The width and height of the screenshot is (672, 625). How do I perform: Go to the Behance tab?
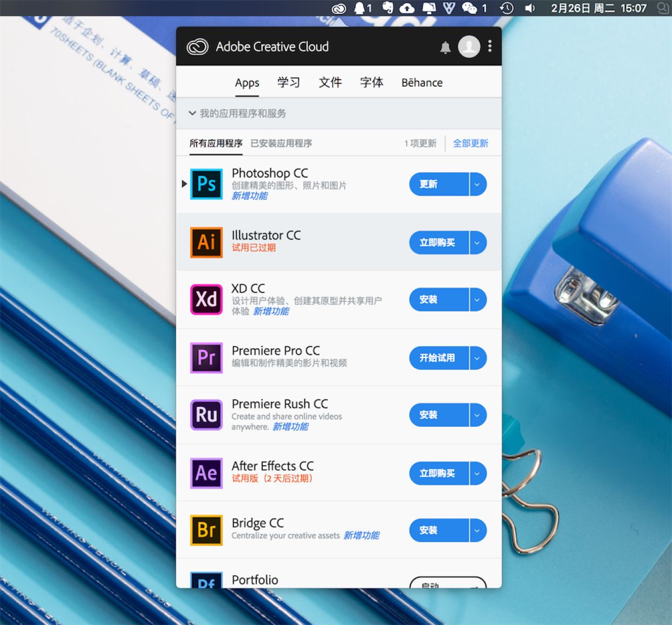pos(422,83)
